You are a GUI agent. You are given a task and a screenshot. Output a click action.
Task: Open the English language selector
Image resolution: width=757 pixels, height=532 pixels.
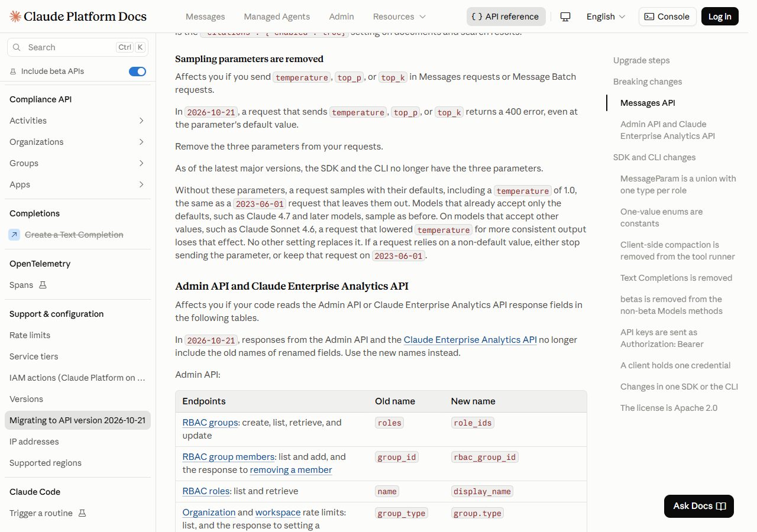tap(606, 17)
